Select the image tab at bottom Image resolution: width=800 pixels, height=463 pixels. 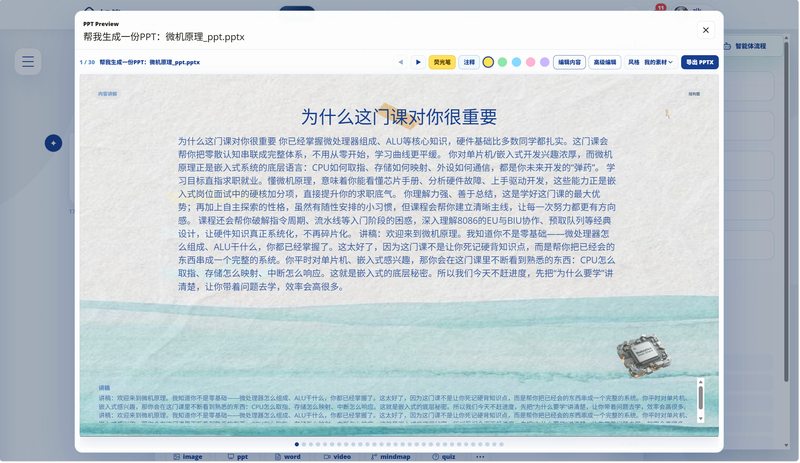(x=188, y=457)
